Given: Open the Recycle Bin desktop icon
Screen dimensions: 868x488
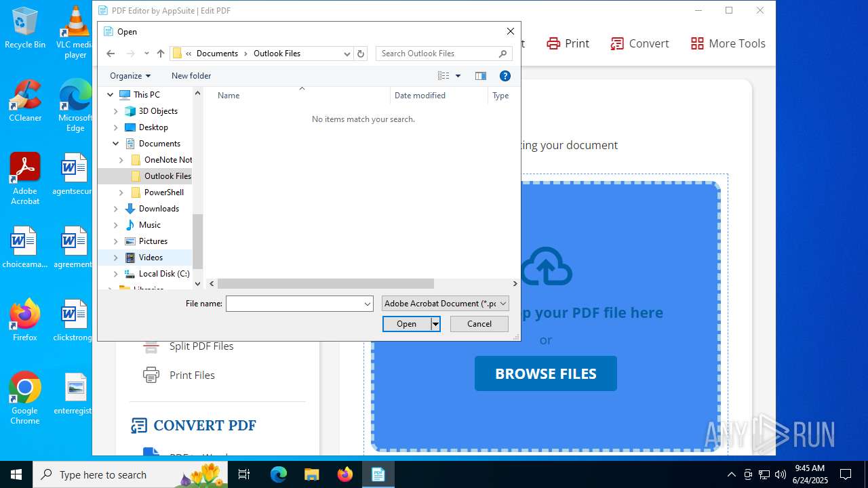Looking at the screenshot, I should coord(25,28).
